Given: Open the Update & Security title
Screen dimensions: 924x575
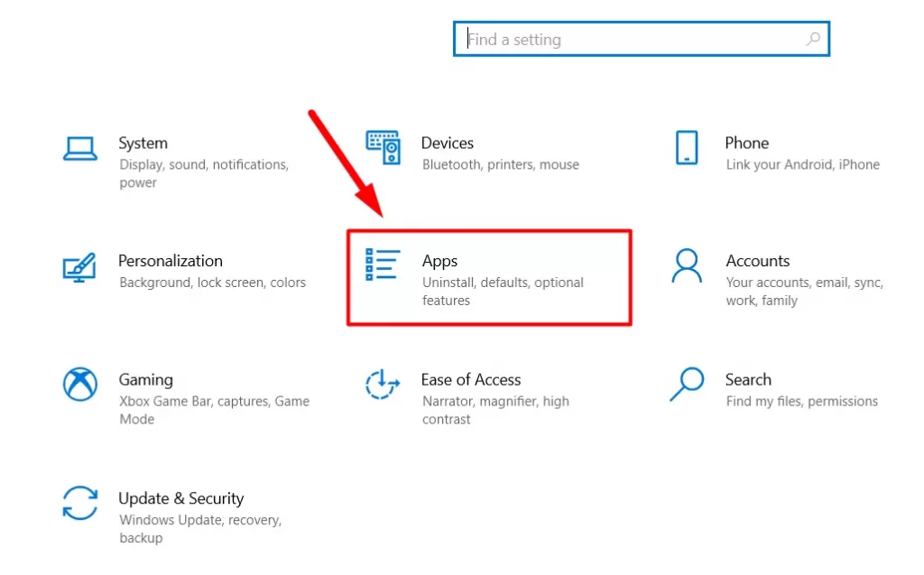Looking at the screenshot, I should (180, 499).
